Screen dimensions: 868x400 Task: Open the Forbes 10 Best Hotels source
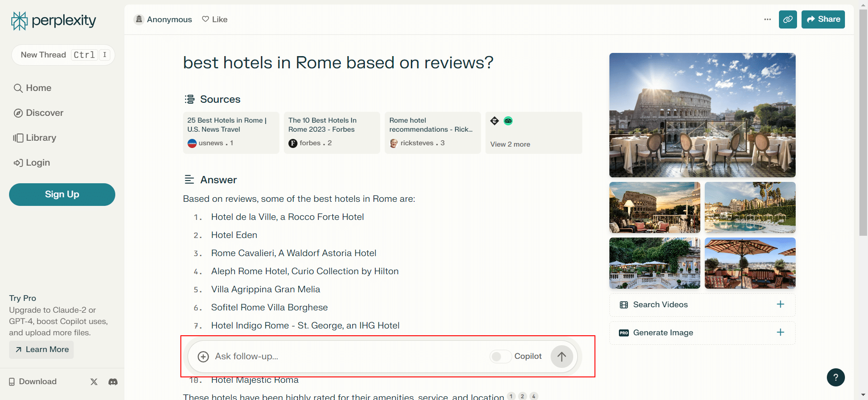click(x=332, y=133)
